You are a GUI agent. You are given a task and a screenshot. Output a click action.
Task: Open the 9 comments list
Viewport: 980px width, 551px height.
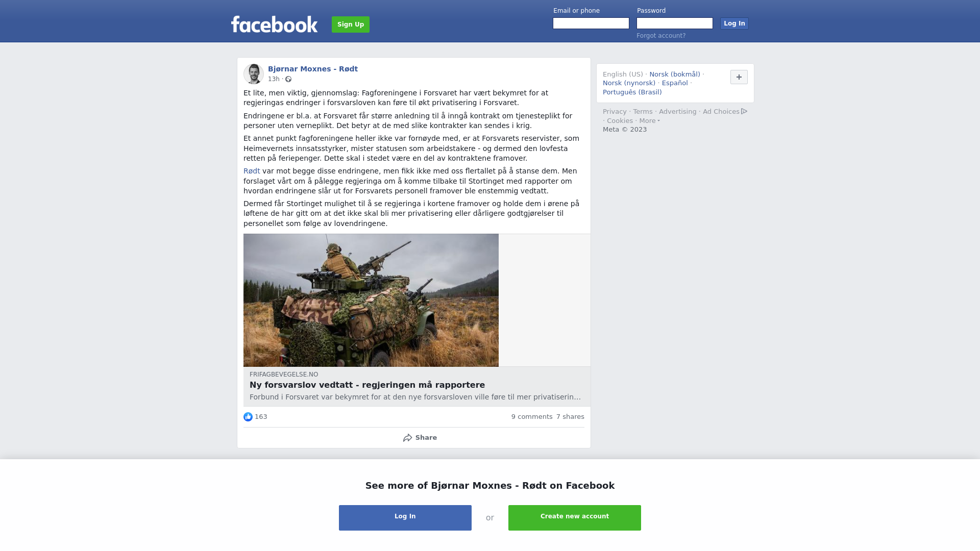tap(532, 417)
